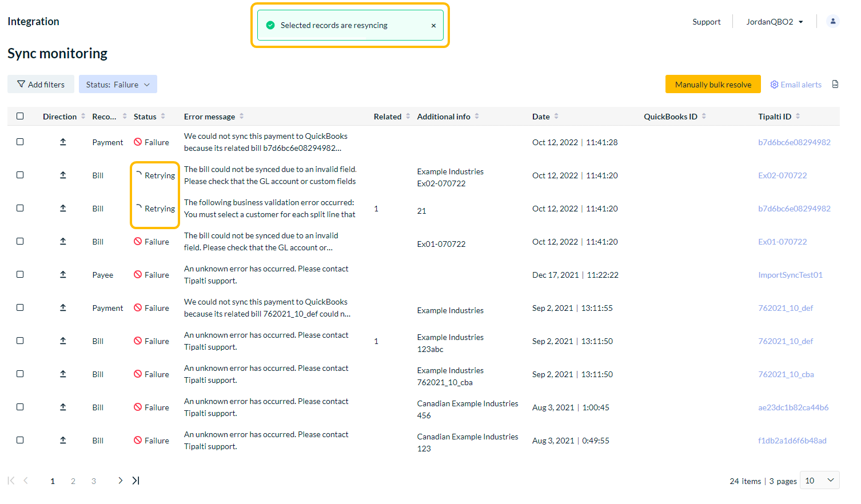Go to next page using arrow icon

[120, 481]
